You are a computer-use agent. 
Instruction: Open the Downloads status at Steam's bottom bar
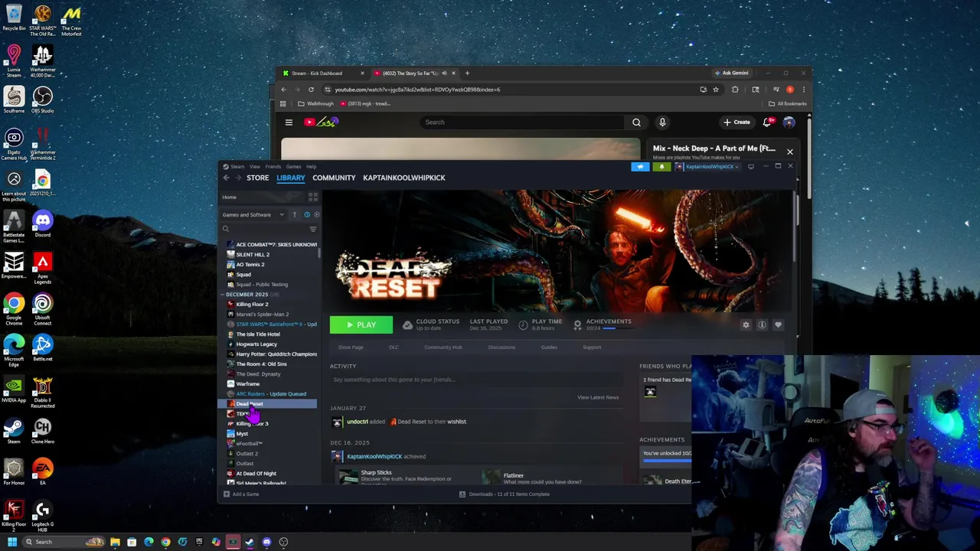click(505, 494)
